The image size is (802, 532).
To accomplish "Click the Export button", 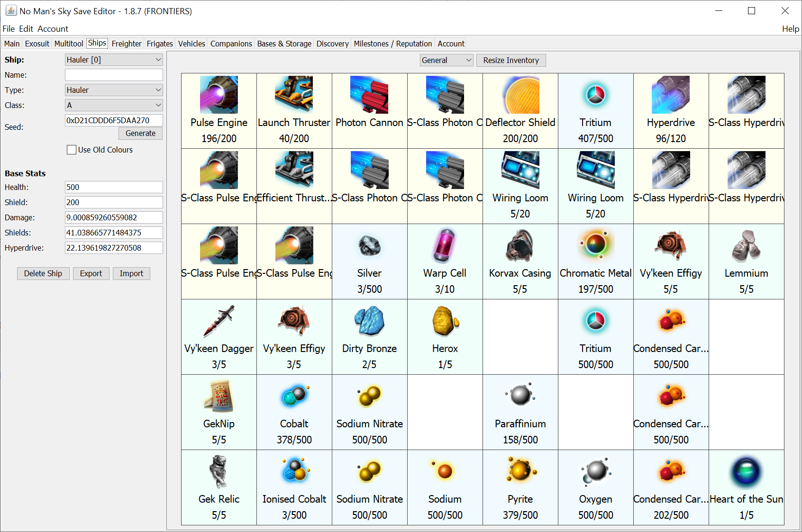I will tap(91, 273).
